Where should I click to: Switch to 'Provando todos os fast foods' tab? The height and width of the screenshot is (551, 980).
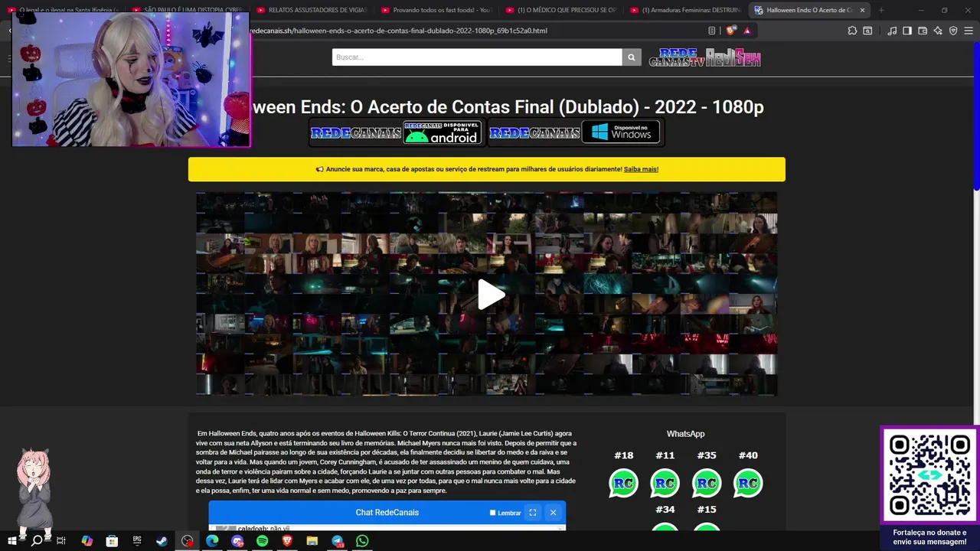coord(436,10)
